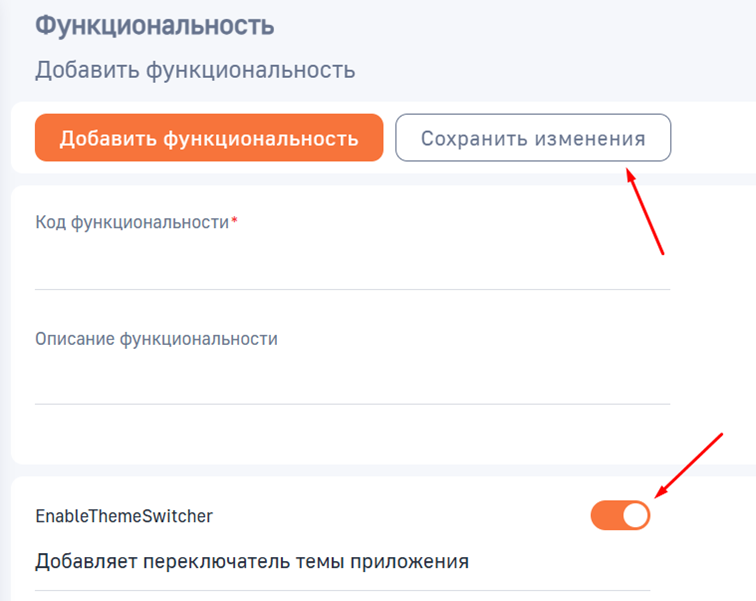756x601 pixels.
Task: Click the Код функциональности field label
Action: coord(132,222)
